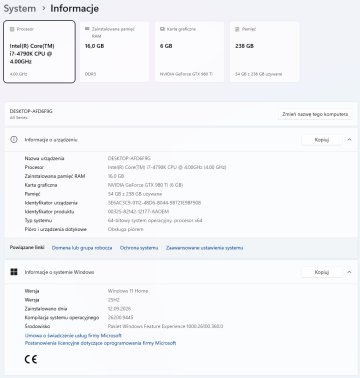Select the Procesor card icon
The width and height of the screenshot is (360, 378).
[12, 29]
